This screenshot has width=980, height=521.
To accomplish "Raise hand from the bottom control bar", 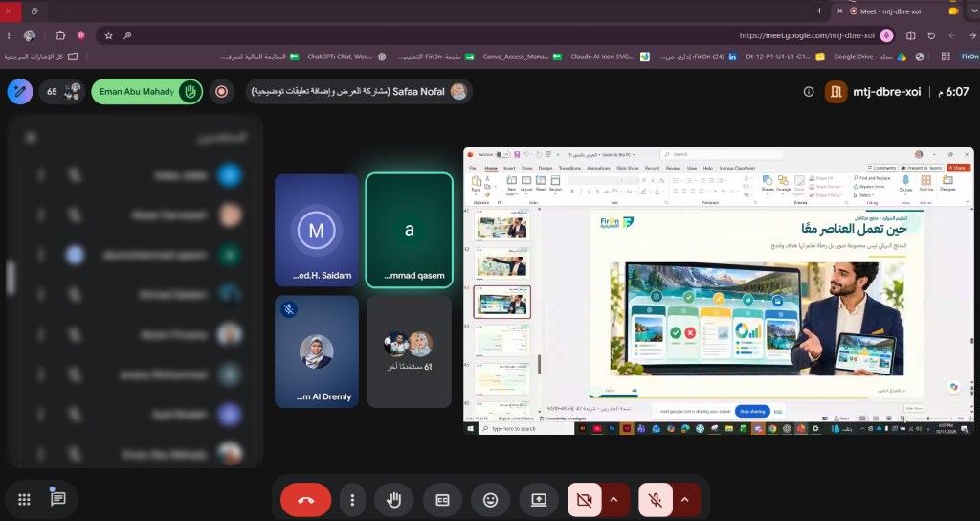I will (x=393, y=500).
